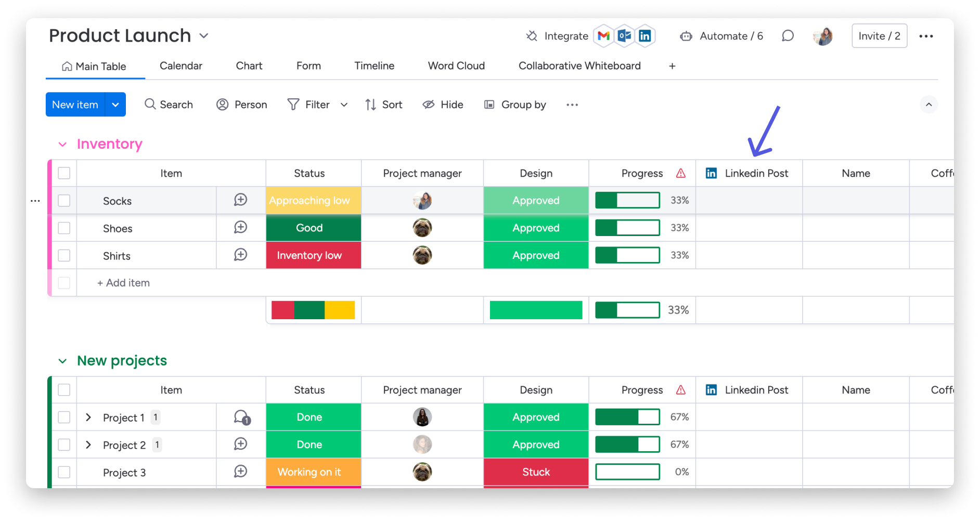980x522 pixels.
Task: Open the board discussion chat bubble icon
Action: pos(788,36)
